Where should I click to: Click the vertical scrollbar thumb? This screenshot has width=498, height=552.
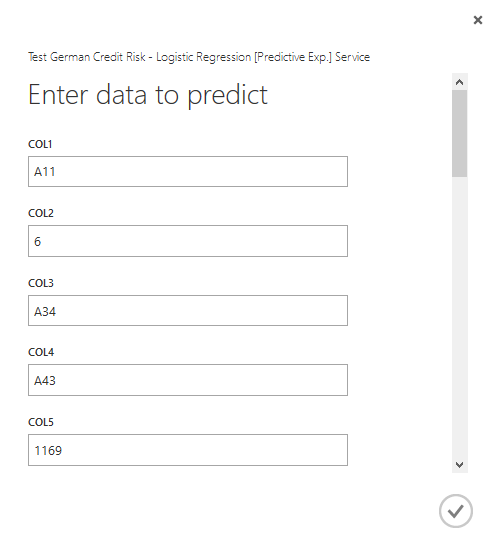(x=459, y=133)
